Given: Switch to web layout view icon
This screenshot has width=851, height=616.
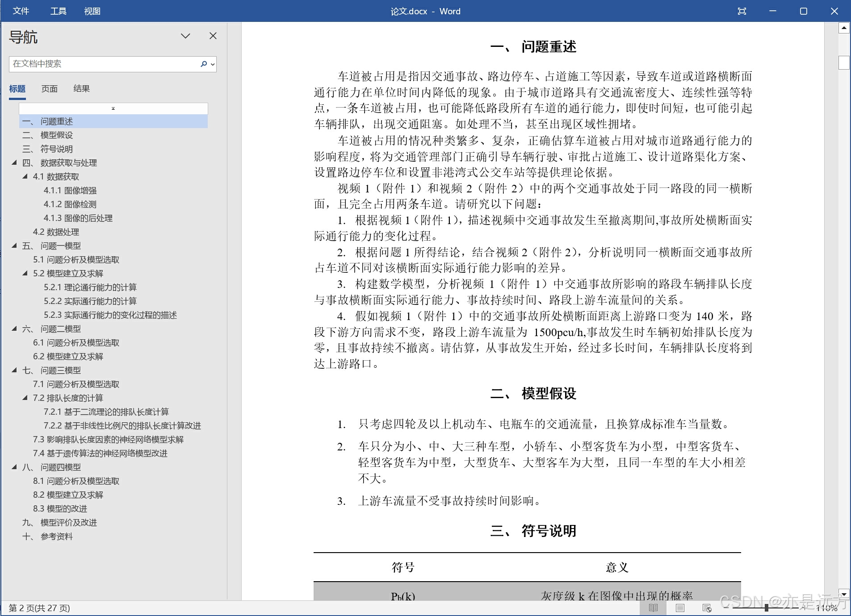Looking at the screenshot, I should (x=707, y=608).
